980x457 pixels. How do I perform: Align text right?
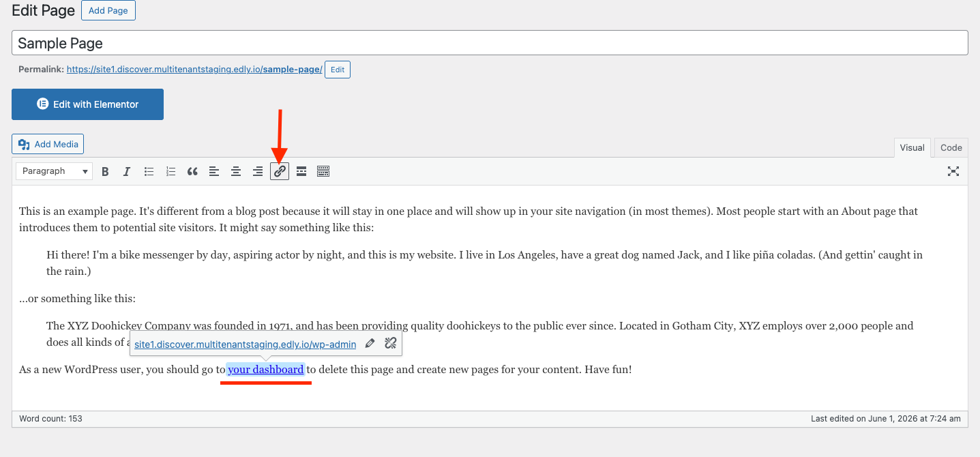(x=258, y=171)
